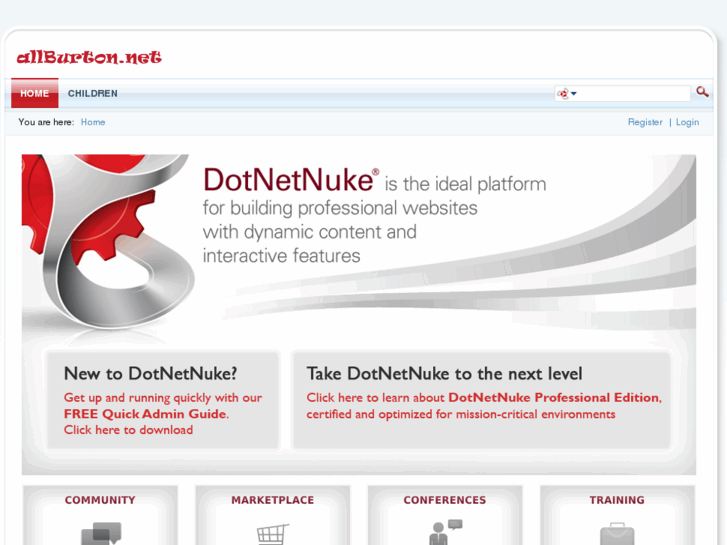This screenshot has width=727, height=545.
Task: Click the 'New to DotNetNuke?' heading
Action: [151, 373]
